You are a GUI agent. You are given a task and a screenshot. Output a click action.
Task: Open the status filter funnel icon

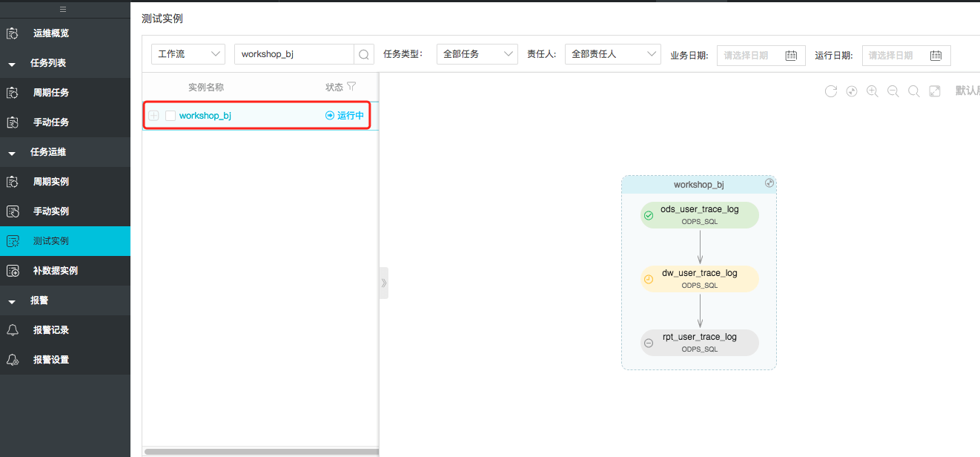pyautogui.click(x=351, y=87)
